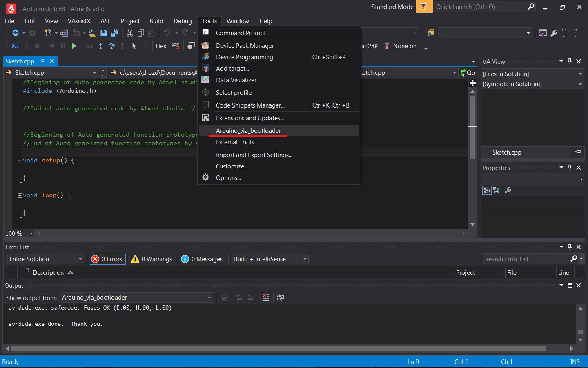The width and height of the screenshot is (588, 368).
Task: Click the Navigate Backward arrow icon
Action: (16, 33)
